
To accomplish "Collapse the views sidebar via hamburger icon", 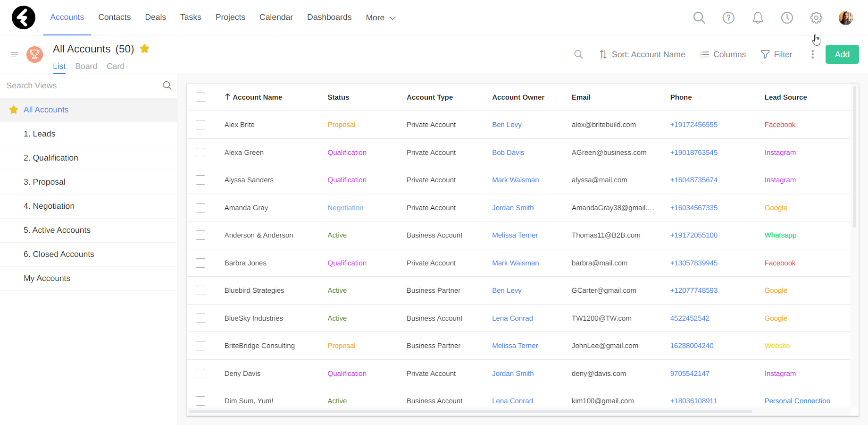I will [15, 55].
